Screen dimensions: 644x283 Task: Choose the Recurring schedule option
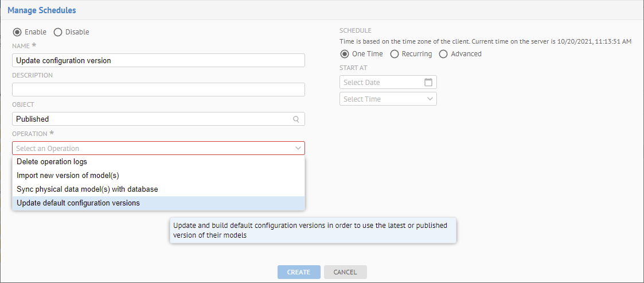(x=395, y=54)
